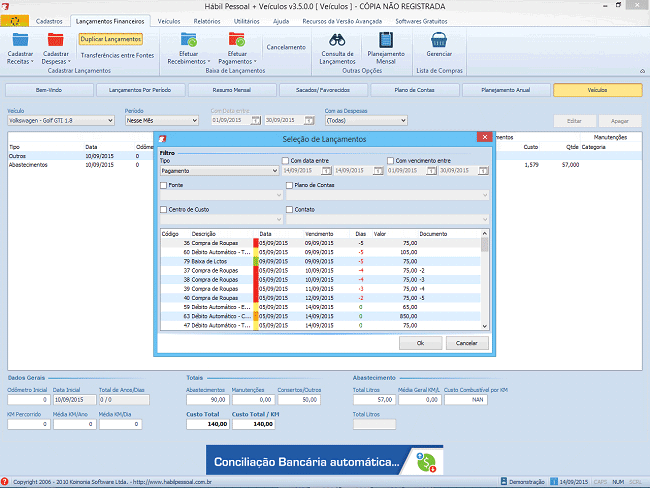Collapse the ribbon with the arrow icon
The image size is (650, 488).
642,71
